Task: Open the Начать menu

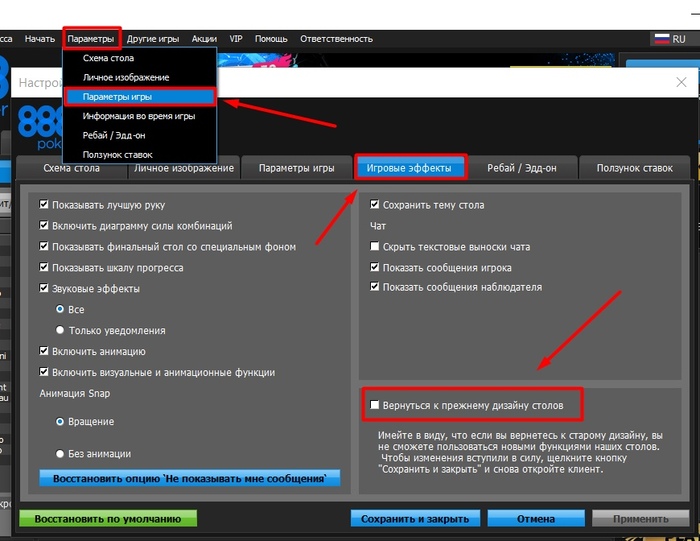Action: pos(40,39)
